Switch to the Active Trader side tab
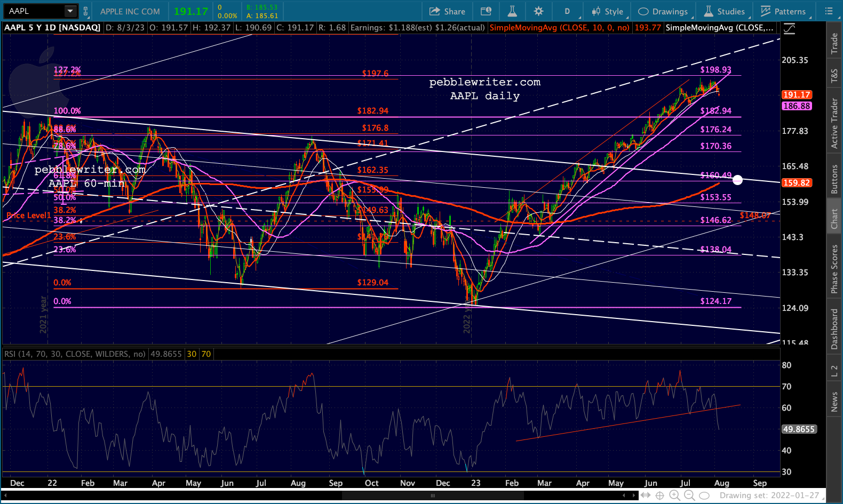Screen dimensions: 843x504 [834, 123]
